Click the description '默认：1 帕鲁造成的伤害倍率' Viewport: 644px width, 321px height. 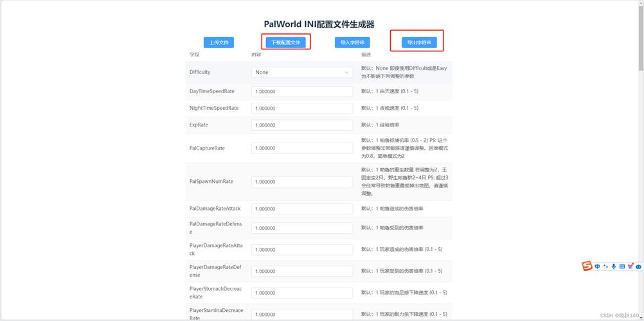pyautogui.click(x=392, y=209)
